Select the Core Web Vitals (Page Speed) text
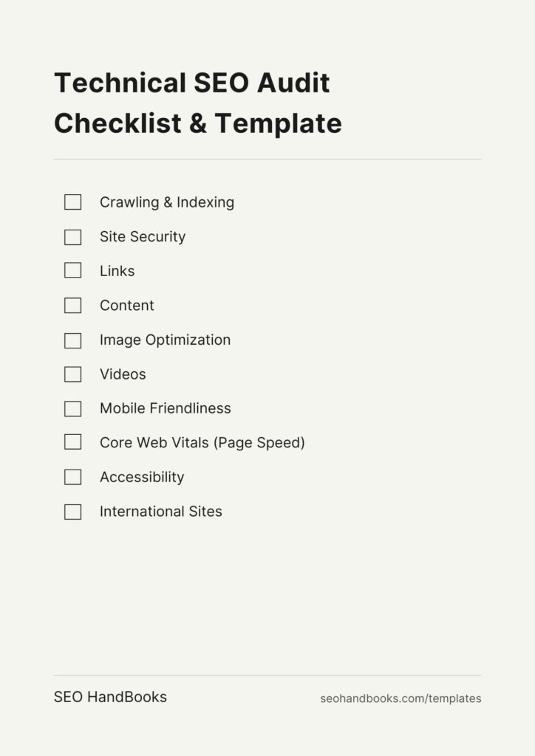Screen dimensions: 535x756 [x=202, y=443]
